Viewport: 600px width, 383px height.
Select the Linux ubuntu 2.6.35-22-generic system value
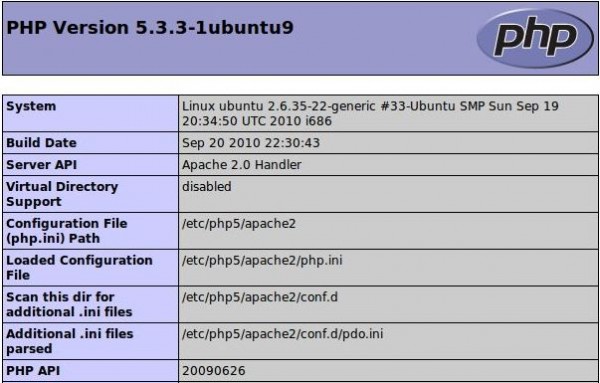click(370, 113)
